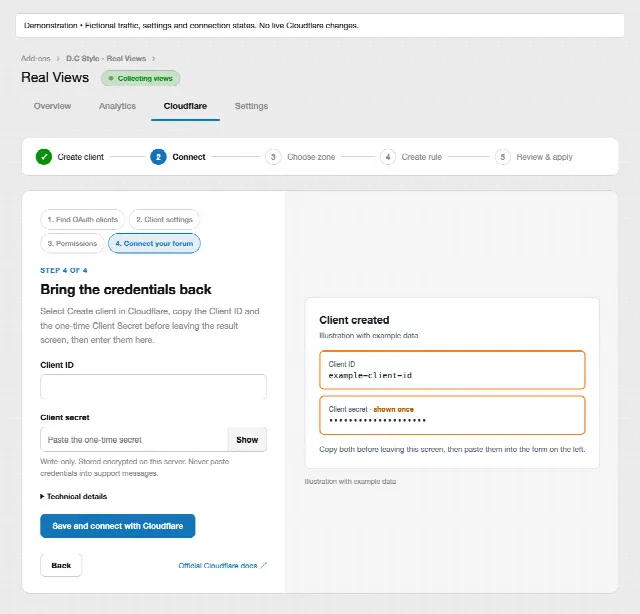Viewport: 640px width, 614px height.
Task: Toggle Show for the client secret
Action: (247, 440)
